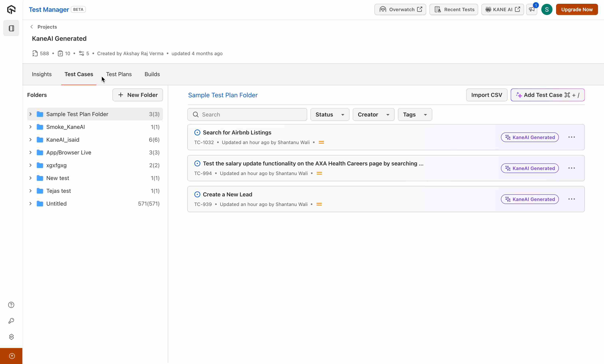Click status circle icon of Search for Airbnb Listings

click(x=197, y=133)
